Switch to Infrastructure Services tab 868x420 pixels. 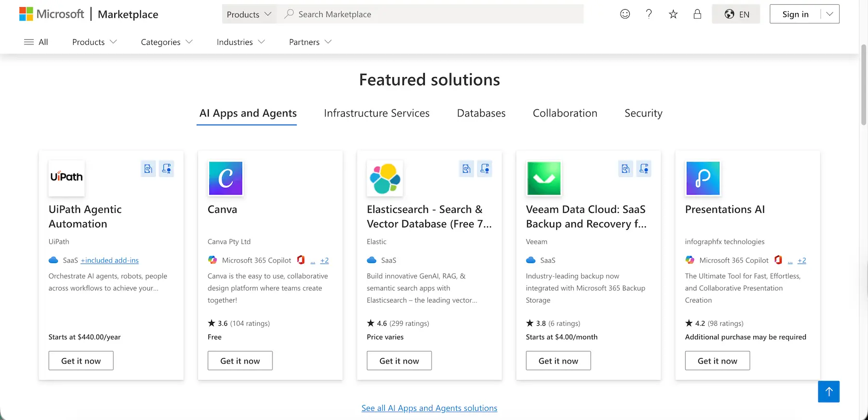pos(377,113)
